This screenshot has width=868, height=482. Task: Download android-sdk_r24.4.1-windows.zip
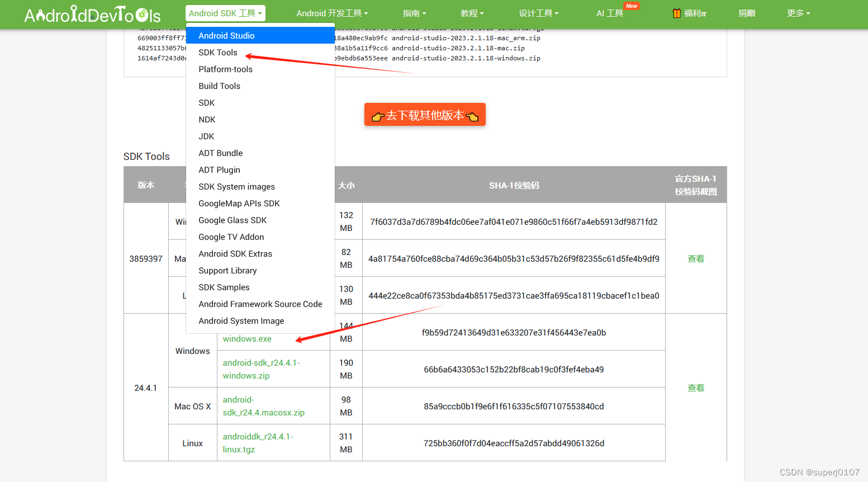[261, 369]
